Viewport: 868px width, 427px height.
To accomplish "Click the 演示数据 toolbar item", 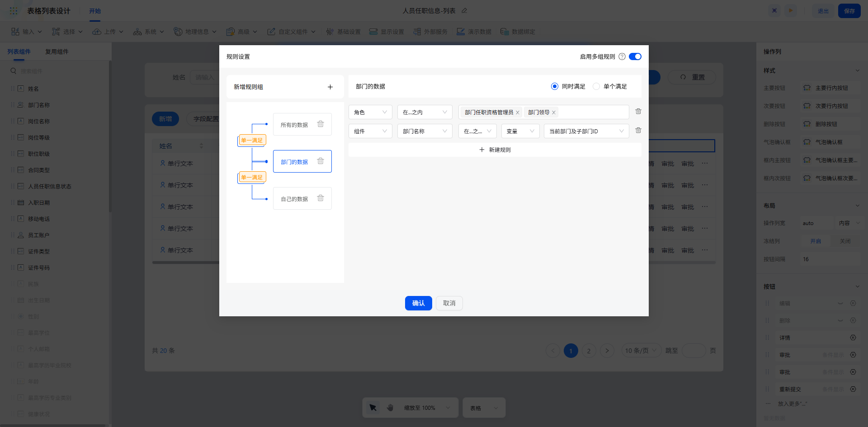I will click(x=474, y=32).
